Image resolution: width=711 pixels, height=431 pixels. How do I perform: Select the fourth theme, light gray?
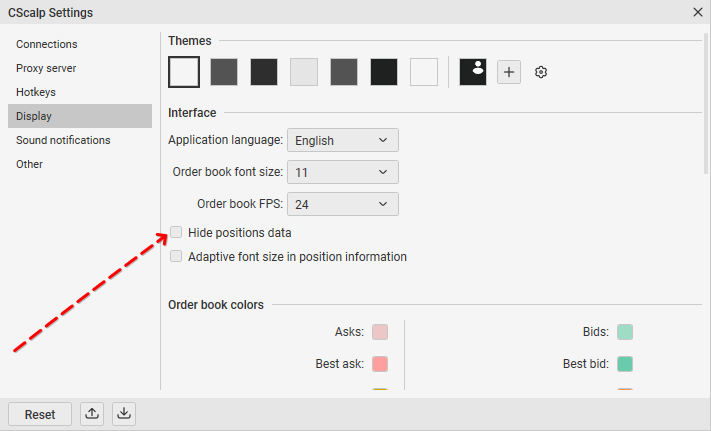pyautogui.click(x=304, y=72)
